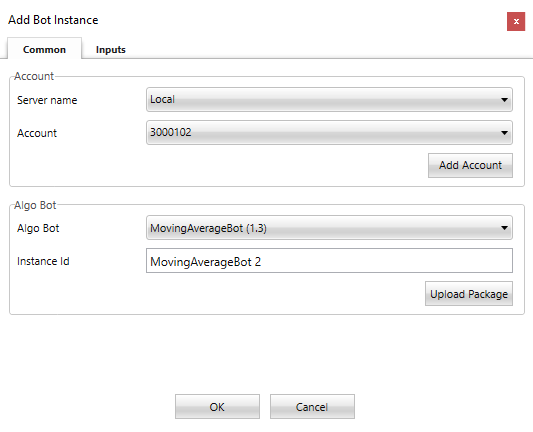Click the Upload Package button
533x432 pixels.
point(469,294)
